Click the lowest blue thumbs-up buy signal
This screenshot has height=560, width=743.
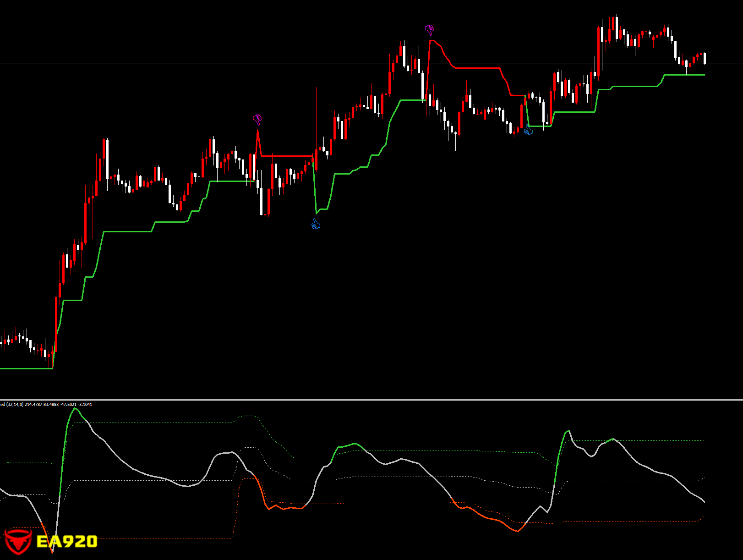click(316, 224)
